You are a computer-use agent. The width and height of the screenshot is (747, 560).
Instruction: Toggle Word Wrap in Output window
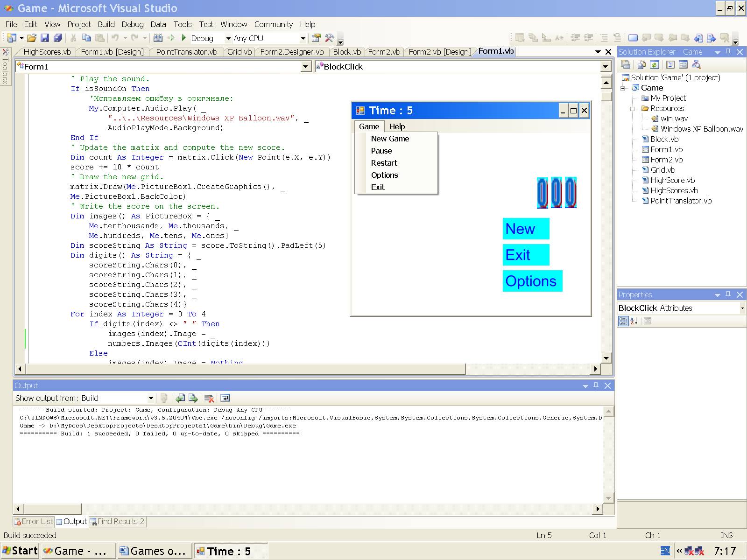225,398
